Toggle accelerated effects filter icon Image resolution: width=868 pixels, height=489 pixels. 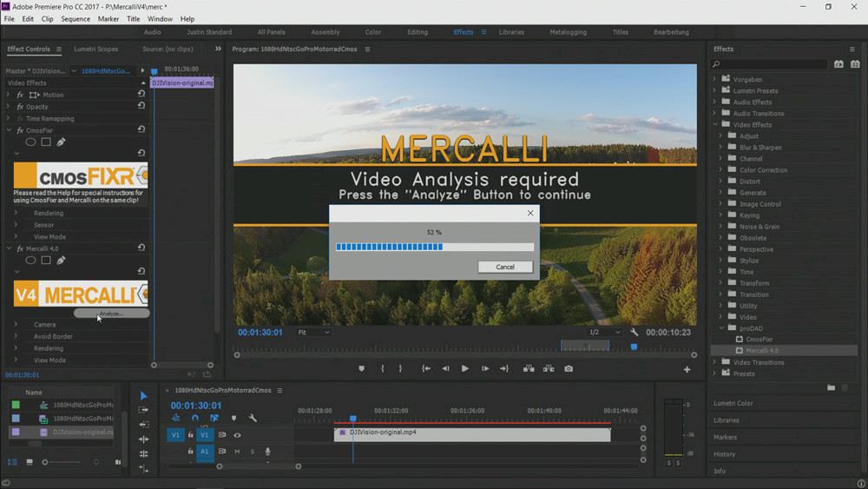(838, 64)
